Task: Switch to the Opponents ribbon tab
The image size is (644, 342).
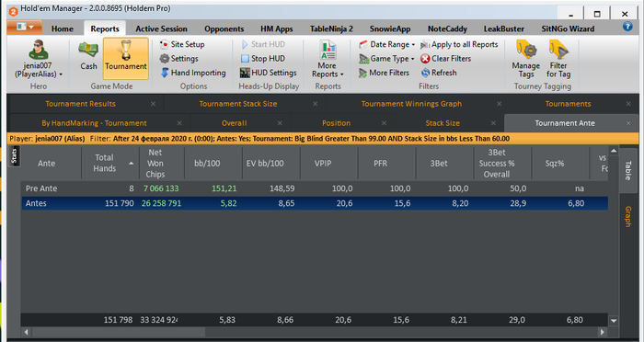Action: (224, 28)
